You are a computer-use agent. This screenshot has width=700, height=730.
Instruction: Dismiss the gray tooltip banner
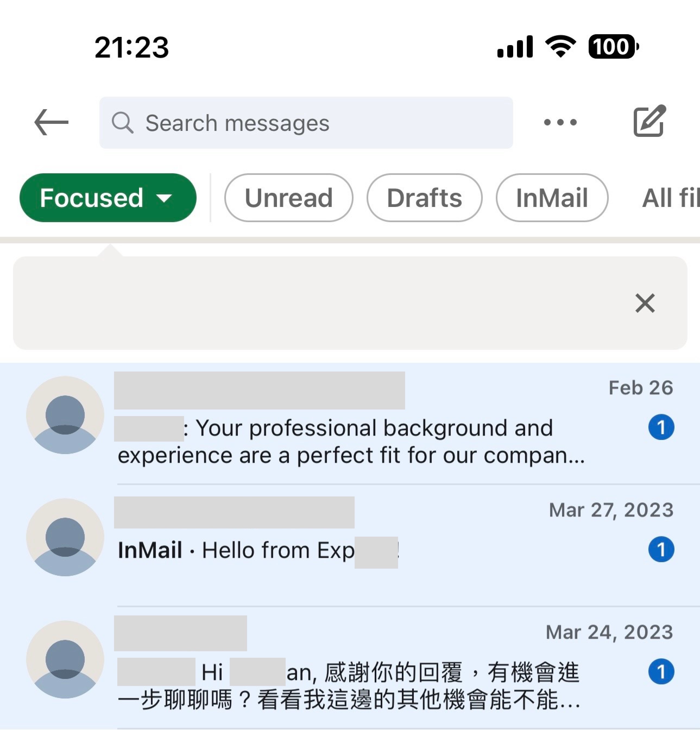645,303
